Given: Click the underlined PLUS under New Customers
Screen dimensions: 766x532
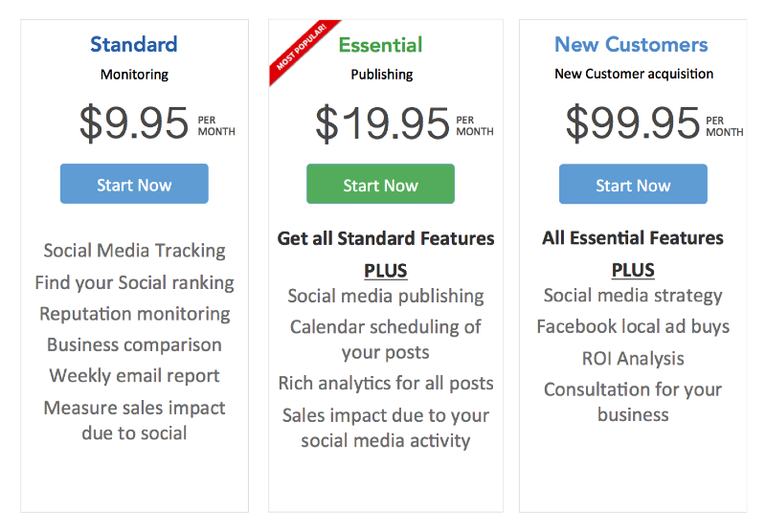Looking at the screenshot, I should [633, 270].
